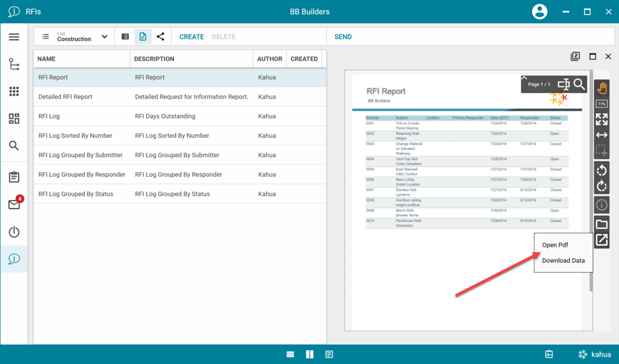Click the fit width horizontal arrows icon
619x364 pixels.
(x=602, y=135)
